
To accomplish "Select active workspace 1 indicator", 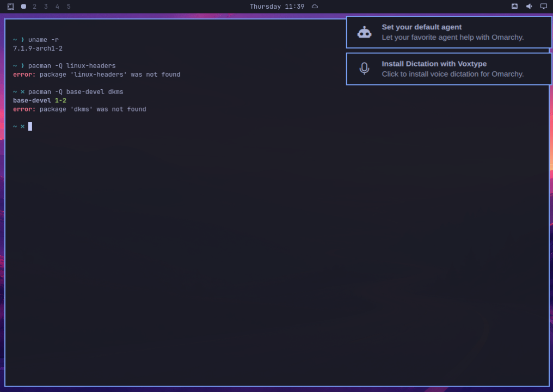I will point(23,7).
